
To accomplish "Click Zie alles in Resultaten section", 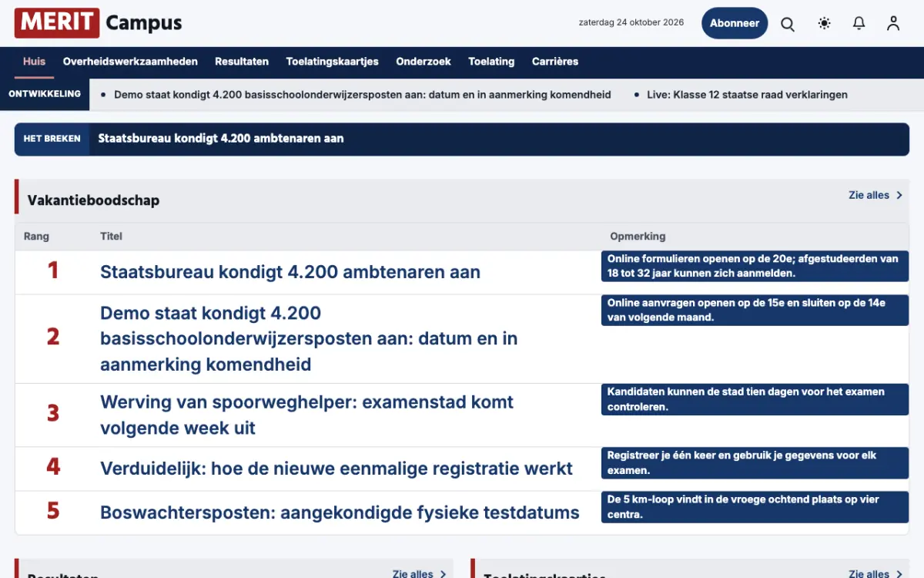I will 413,574.
